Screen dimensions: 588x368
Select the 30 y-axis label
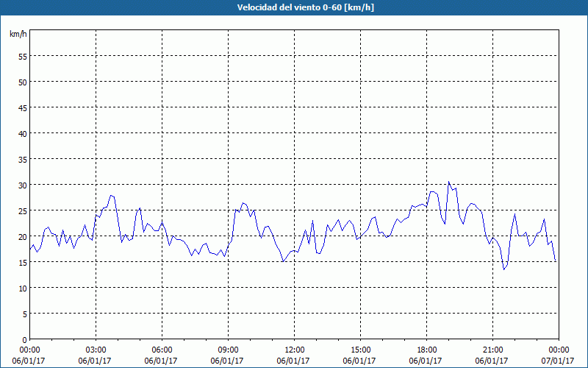23,185
